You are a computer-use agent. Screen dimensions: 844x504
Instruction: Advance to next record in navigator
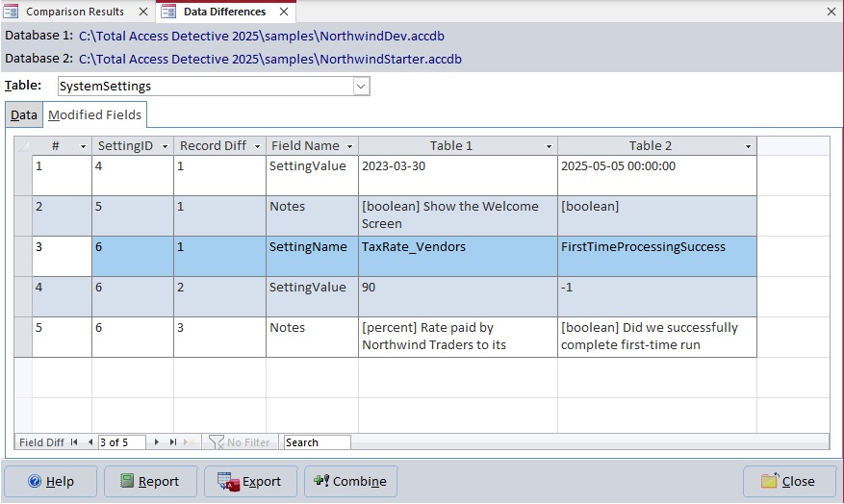(157, 442)
